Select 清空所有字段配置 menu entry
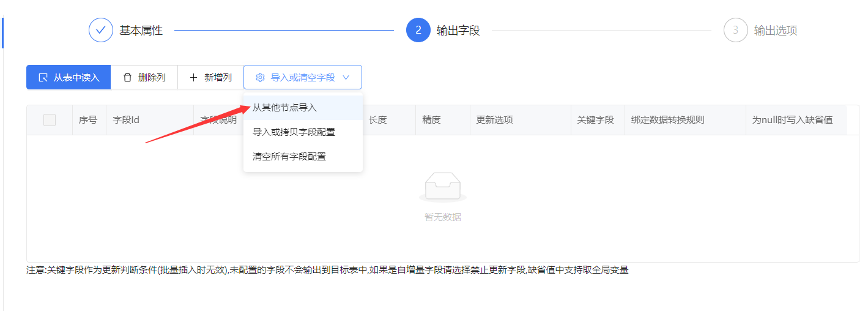The image size is (868, 311). point(303,156)
